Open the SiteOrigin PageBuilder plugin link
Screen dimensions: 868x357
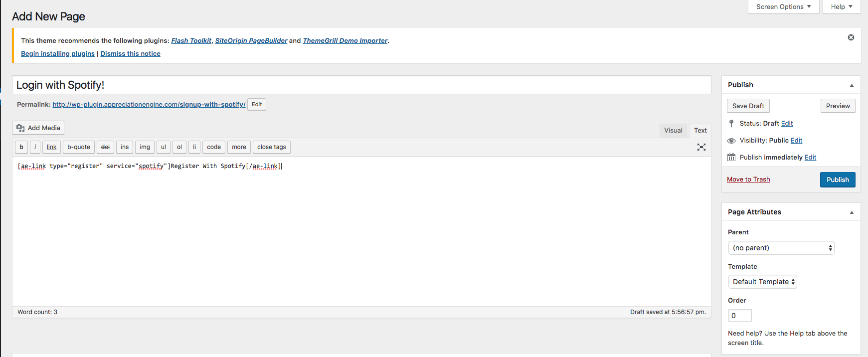[x=251, y=41]
